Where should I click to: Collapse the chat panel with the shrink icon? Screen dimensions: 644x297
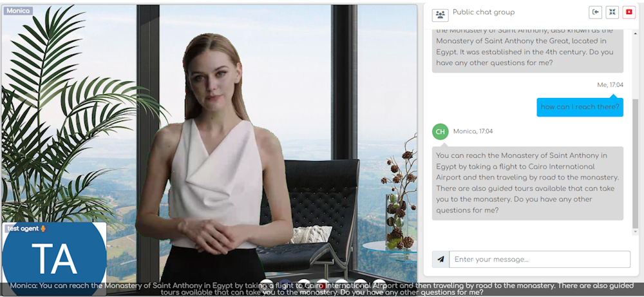(x=612, y=12)
